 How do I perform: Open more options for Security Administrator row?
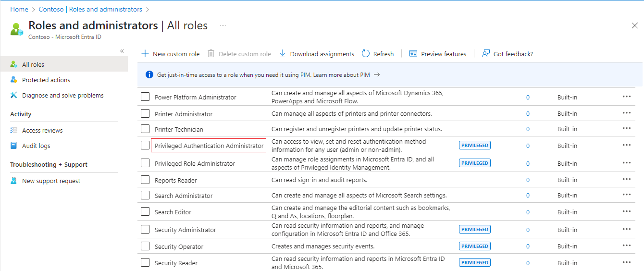pyautogui.click(x=627, y=229)
